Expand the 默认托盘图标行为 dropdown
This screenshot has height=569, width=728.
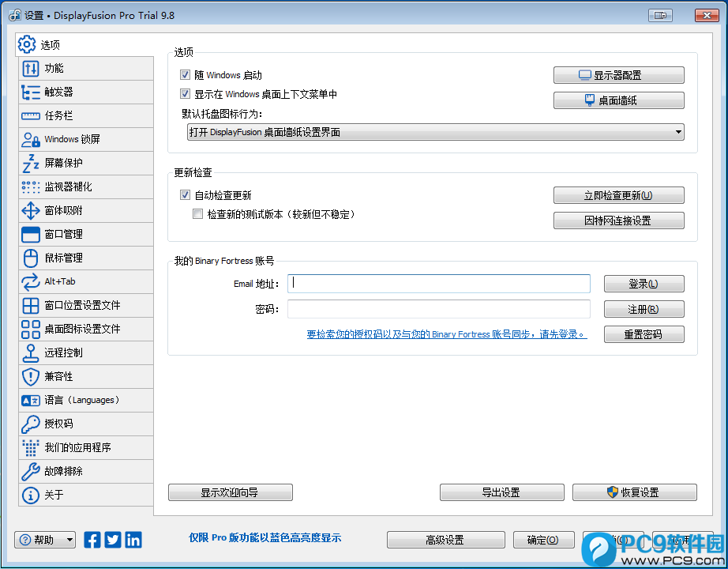click(x=436, y=132)
